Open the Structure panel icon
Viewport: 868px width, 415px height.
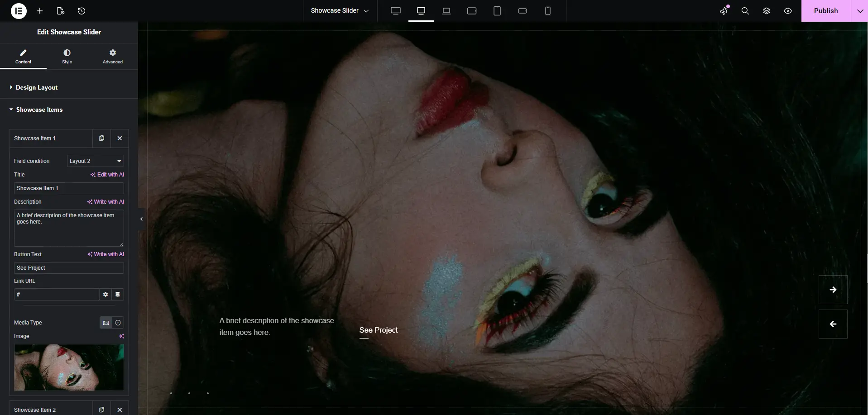(x=766, y=11)
